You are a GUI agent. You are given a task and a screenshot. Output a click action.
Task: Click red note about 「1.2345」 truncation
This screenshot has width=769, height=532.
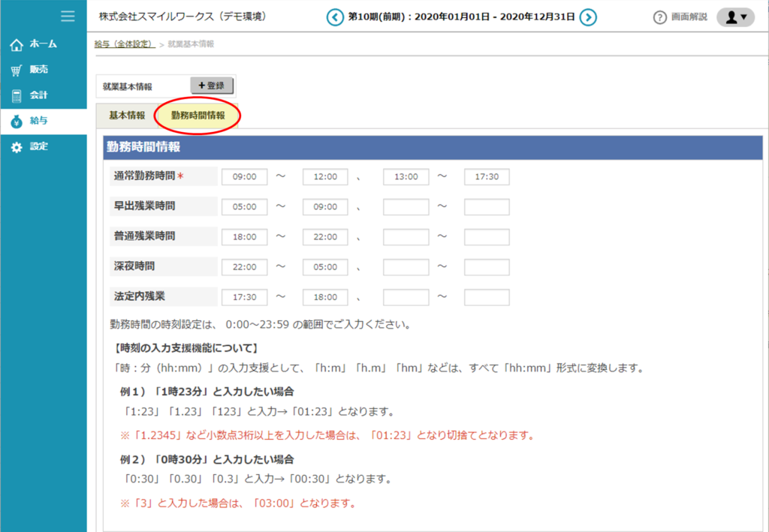(328, 435)
